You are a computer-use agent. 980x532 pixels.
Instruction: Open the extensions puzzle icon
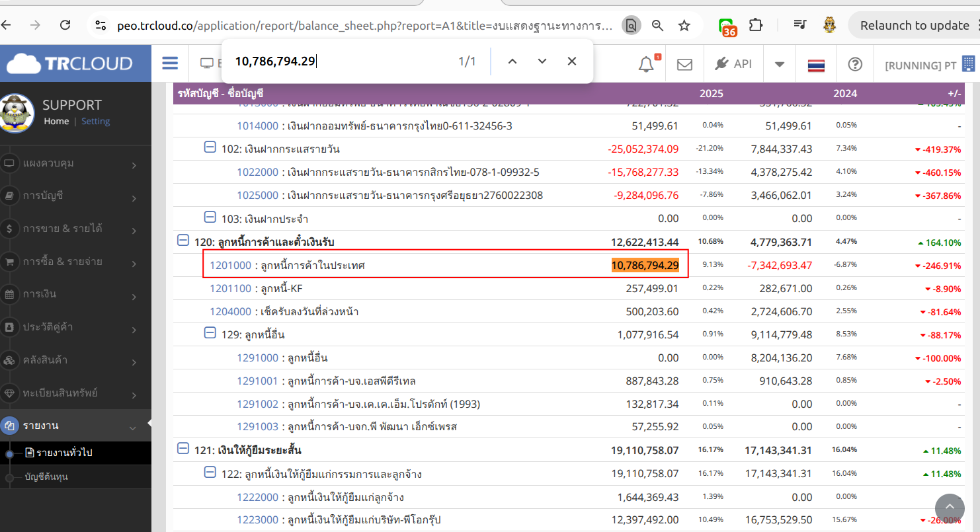(756, 25)
